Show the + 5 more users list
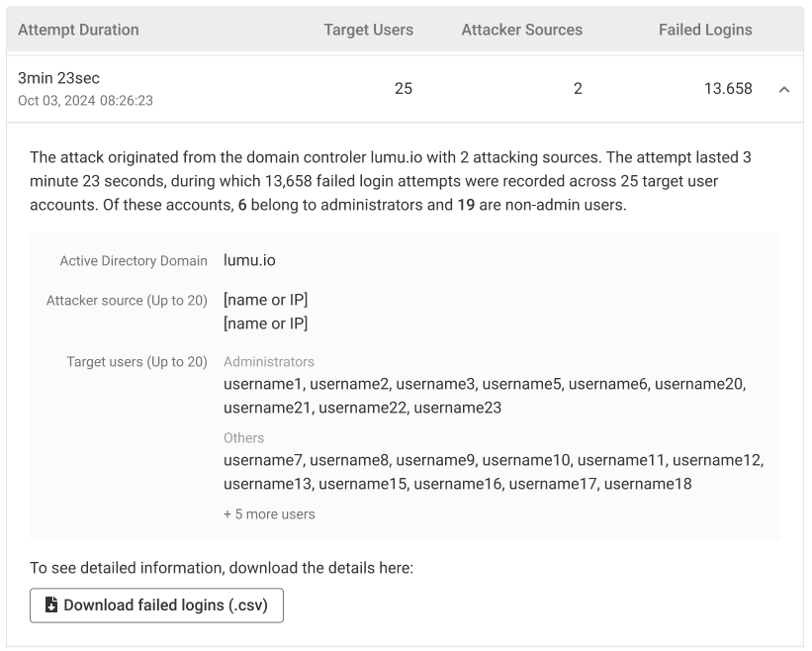 click(x=269, y=513)
